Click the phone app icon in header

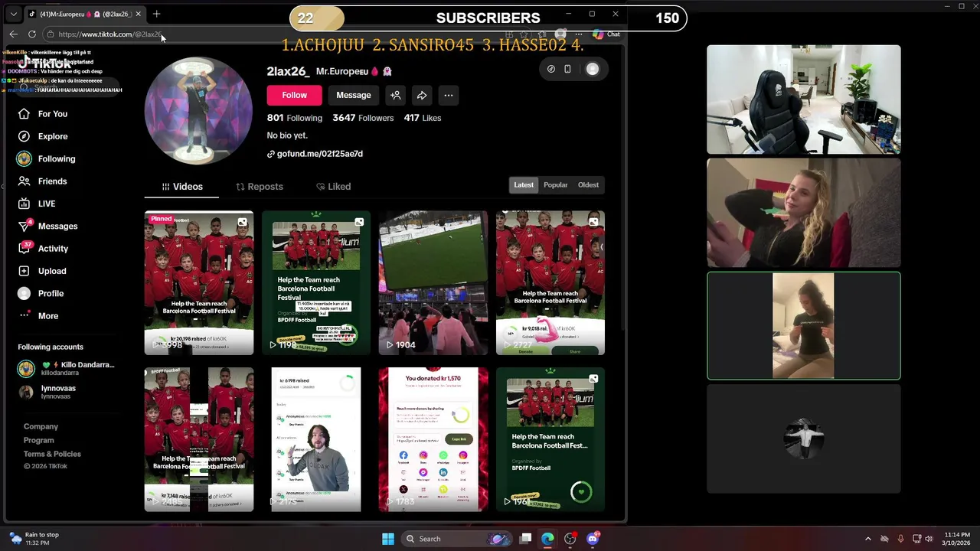point(567,69)
